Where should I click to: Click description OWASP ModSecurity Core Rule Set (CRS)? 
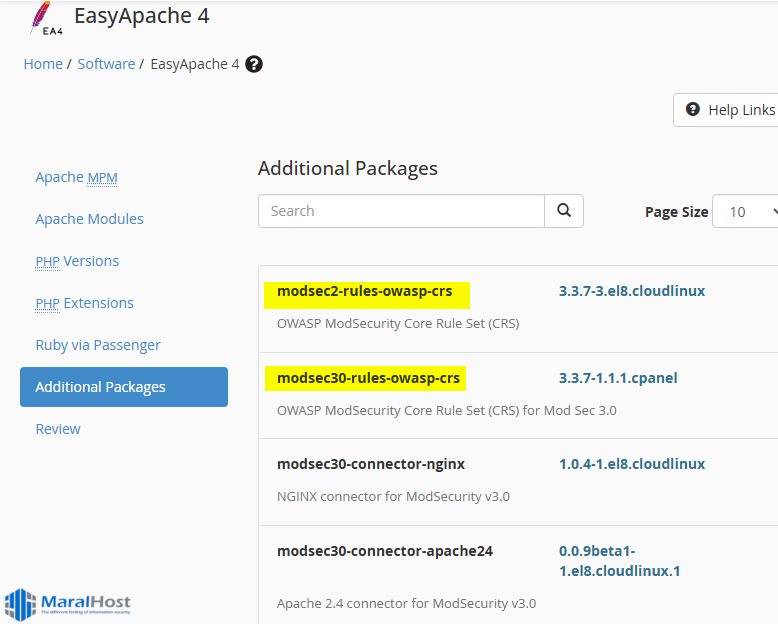tap(398, 324)
